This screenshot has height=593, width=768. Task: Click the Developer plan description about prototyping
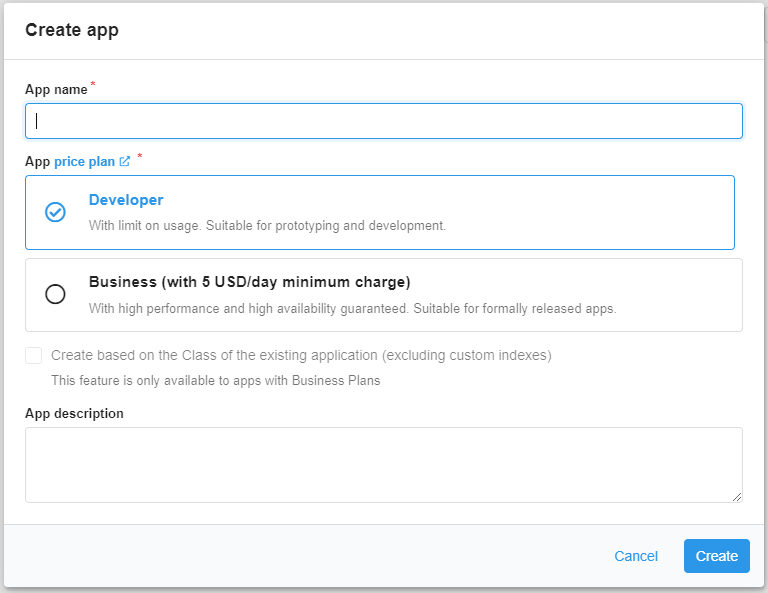coord(267,226)
